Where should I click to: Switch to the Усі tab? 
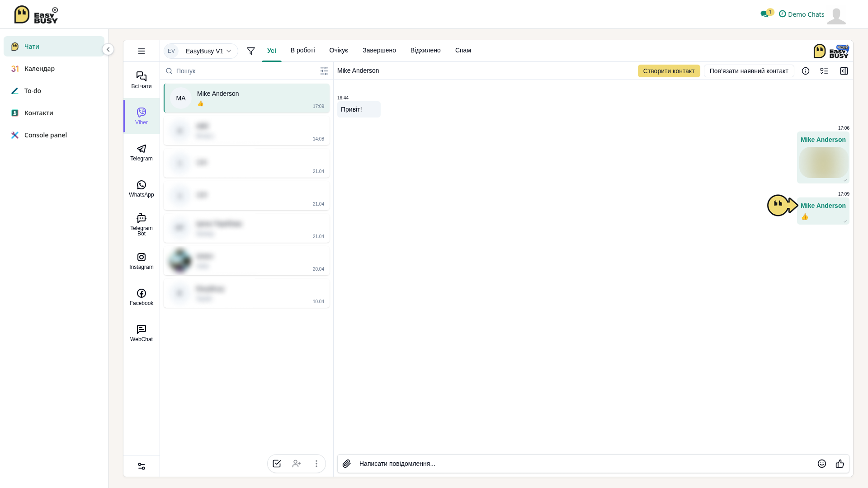(272, 51)
